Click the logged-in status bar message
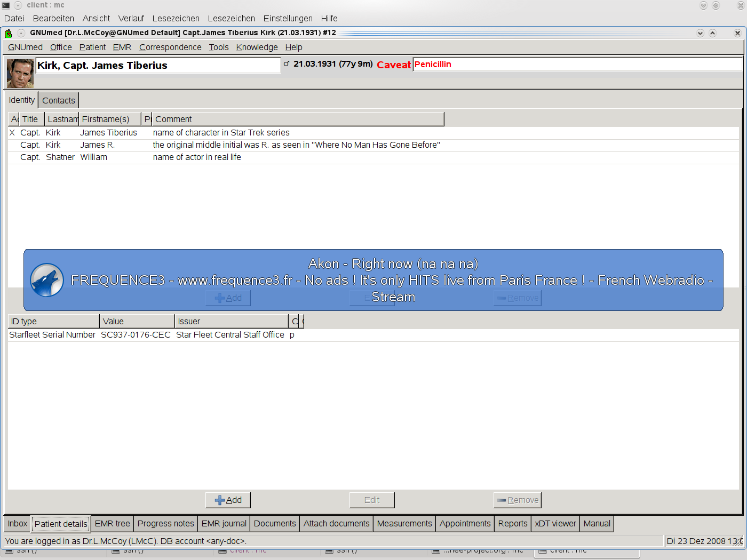The image size is (747, 560). click(x=126, y=541)
